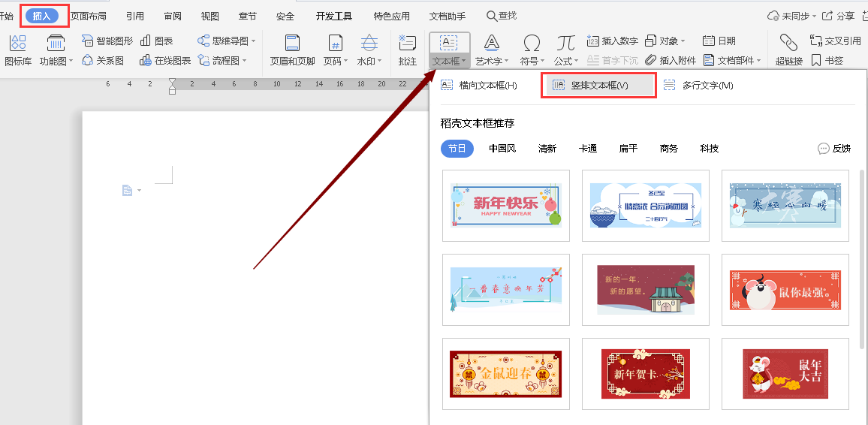868x425 pixels.
Task: Click the 思维导图 mind map icon
Action: tap(203, 41)
